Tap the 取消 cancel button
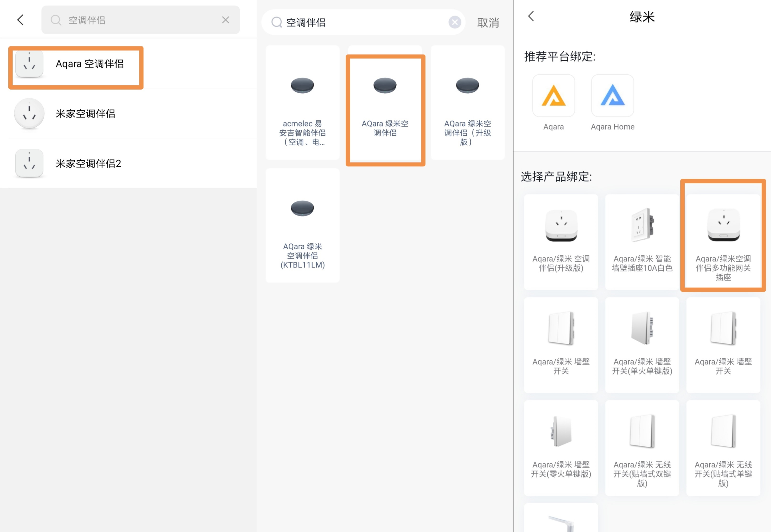 pyautogui.click(x=488, y=23)
